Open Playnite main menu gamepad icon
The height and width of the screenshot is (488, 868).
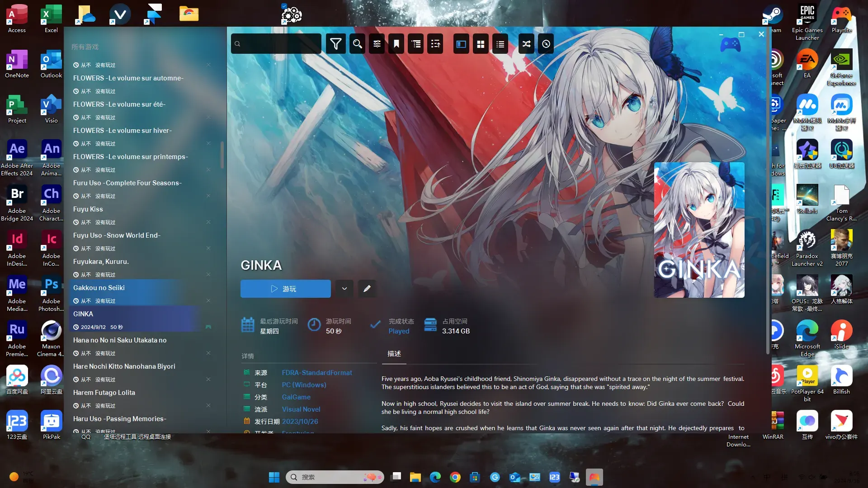(x=730, y=44)
